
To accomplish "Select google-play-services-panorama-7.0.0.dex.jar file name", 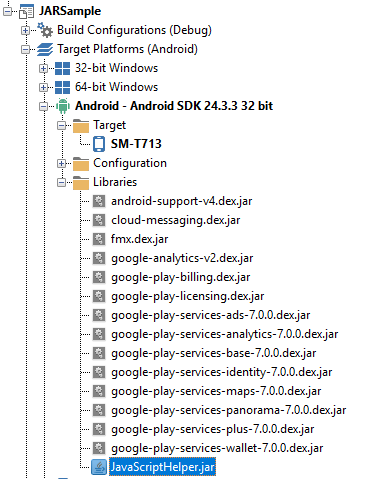I will (229, 410).
